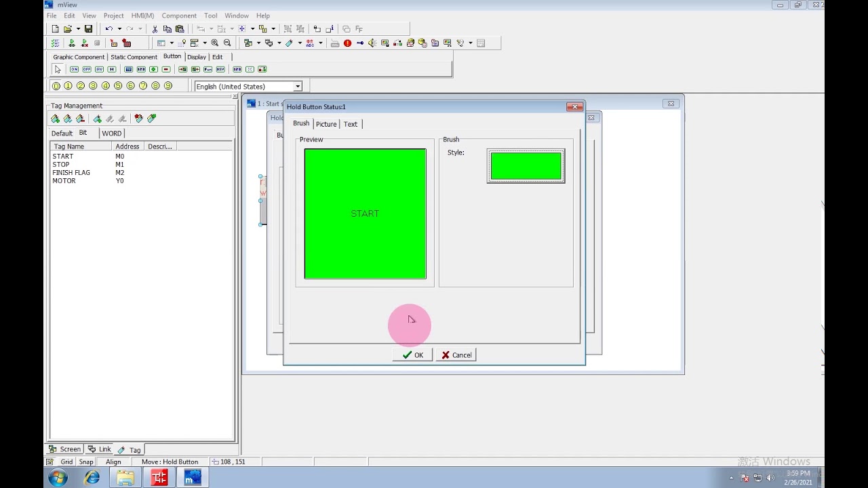Select the red minus decrement button icon
The image size is (868, 488).
166,69
